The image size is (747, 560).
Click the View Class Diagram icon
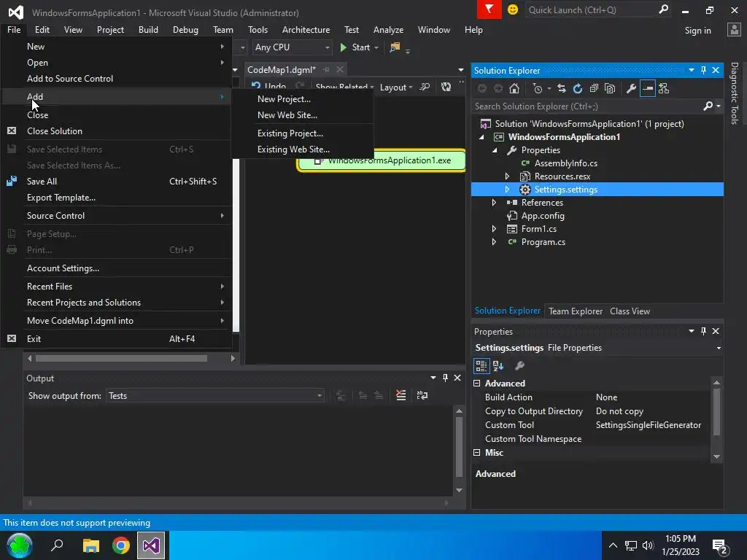664,88
